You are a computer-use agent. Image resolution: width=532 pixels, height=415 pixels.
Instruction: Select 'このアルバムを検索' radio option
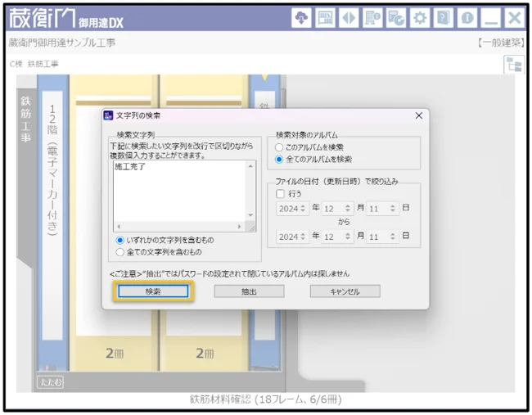click(x=280, y=147)
